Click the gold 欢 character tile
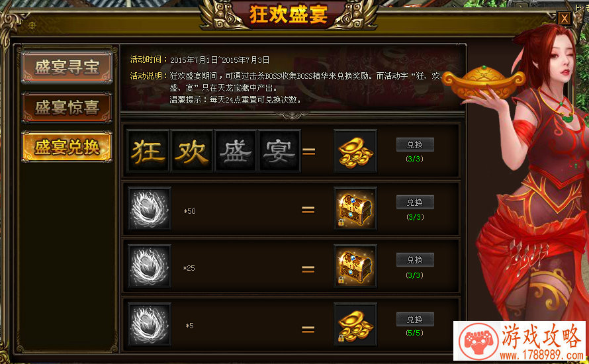 tap(191, 151)
